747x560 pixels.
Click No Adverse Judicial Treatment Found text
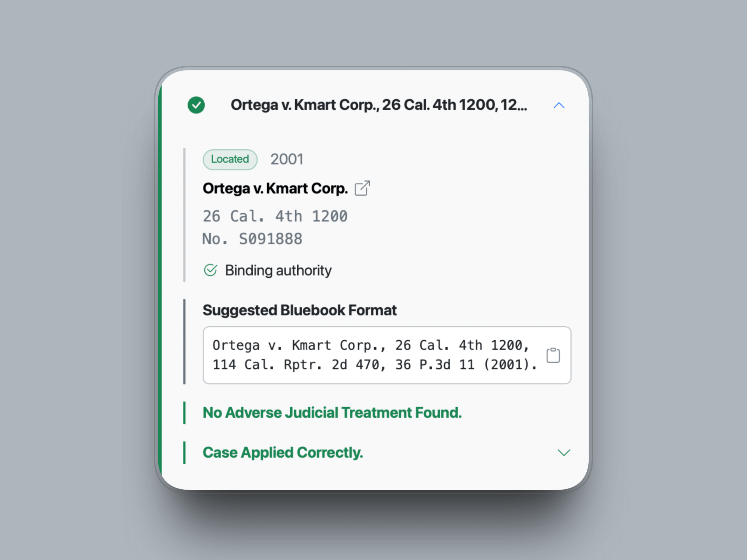tap(332, 412)
